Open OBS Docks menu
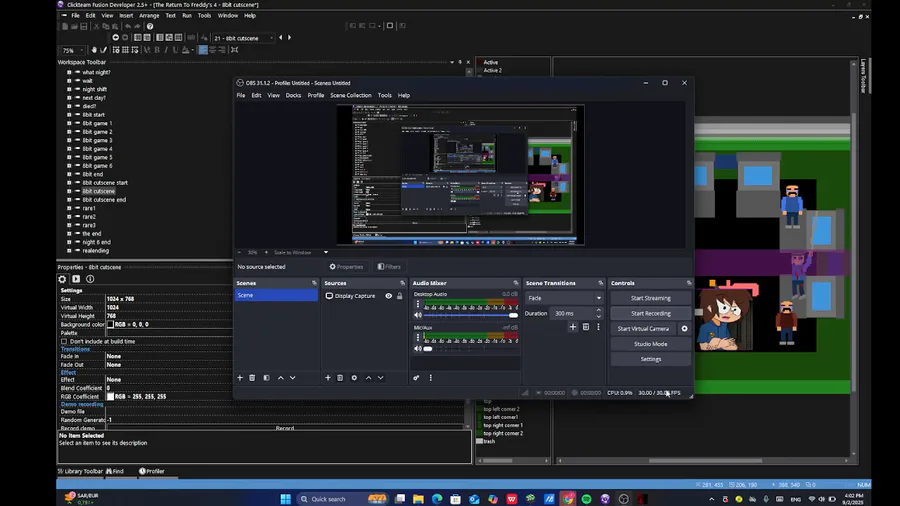The height and width of the screenshot is (506, 900). coord(293,95)
